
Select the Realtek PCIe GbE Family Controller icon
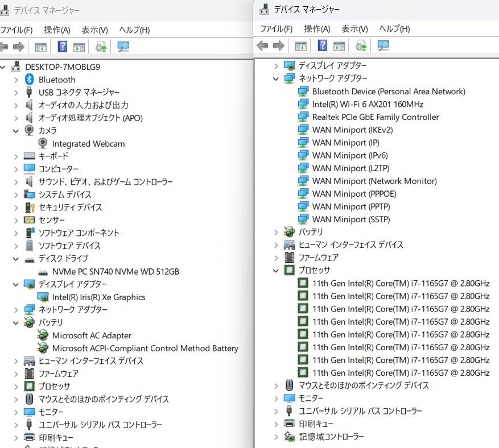point(303,117)
